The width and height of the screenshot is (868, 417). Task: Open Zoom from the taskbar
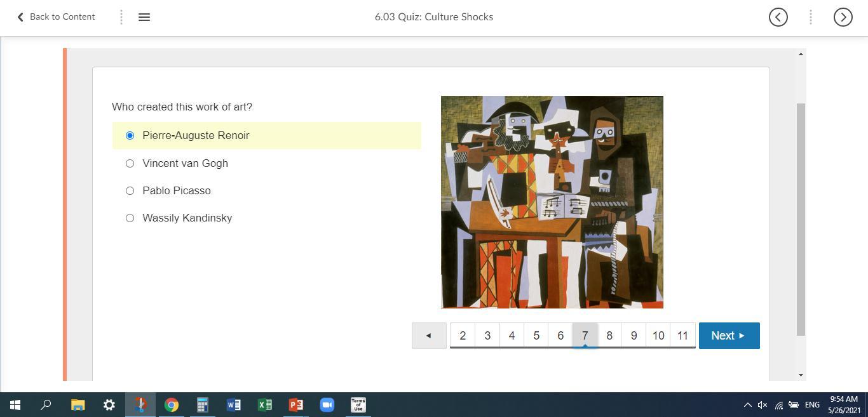tap(327, 405)
